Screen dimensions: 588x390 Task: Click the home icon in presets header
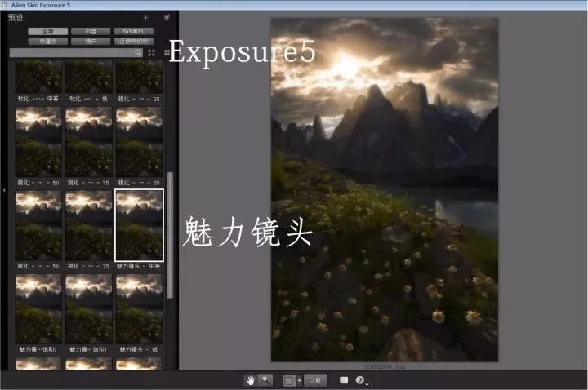167,17
